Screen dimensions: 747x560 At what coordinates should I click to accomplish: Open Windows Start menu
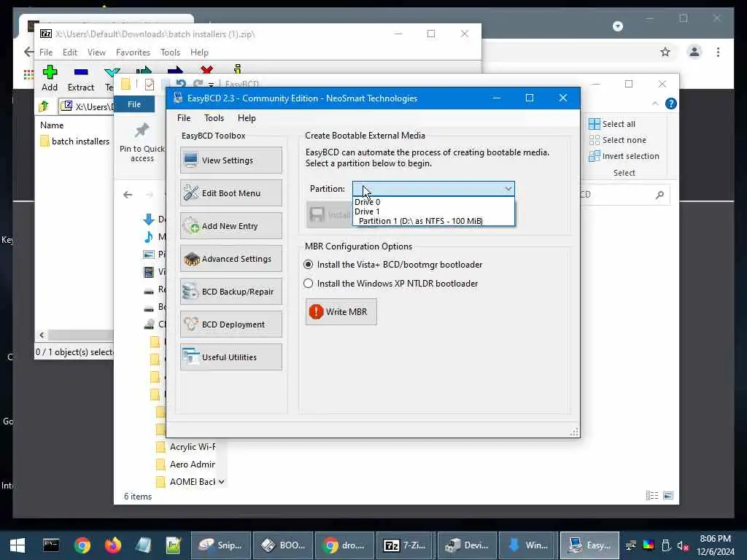point(18,545)
